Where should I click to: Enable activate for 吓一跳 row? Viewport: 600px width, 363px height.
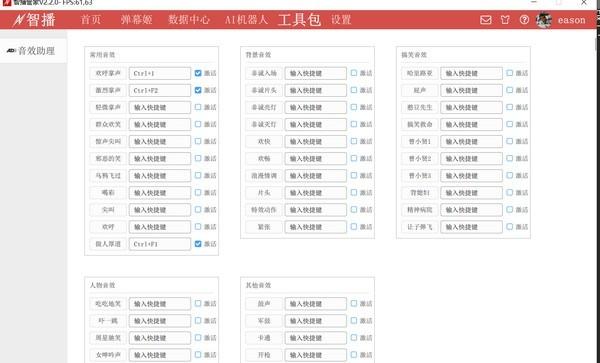[198, 321]
